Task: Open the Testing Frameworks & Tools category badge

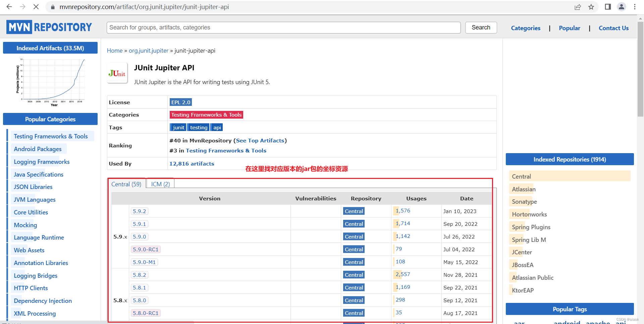Action: 206,115
